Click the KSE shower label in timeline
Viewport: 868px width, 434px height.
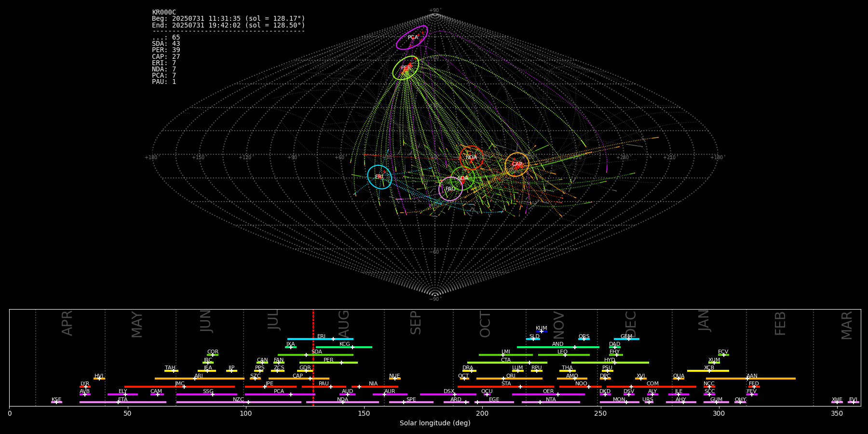click(56, 400)
